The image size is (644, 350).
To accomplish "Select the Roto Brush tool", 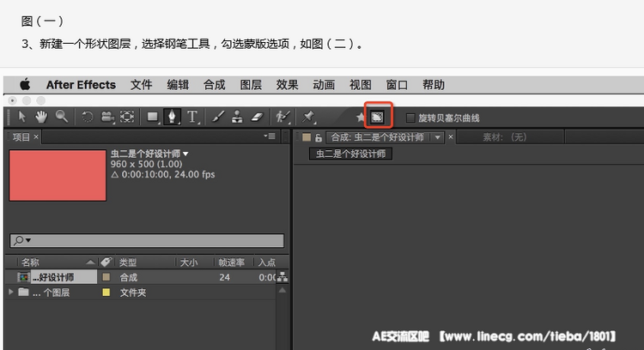I will pos(283,117).
